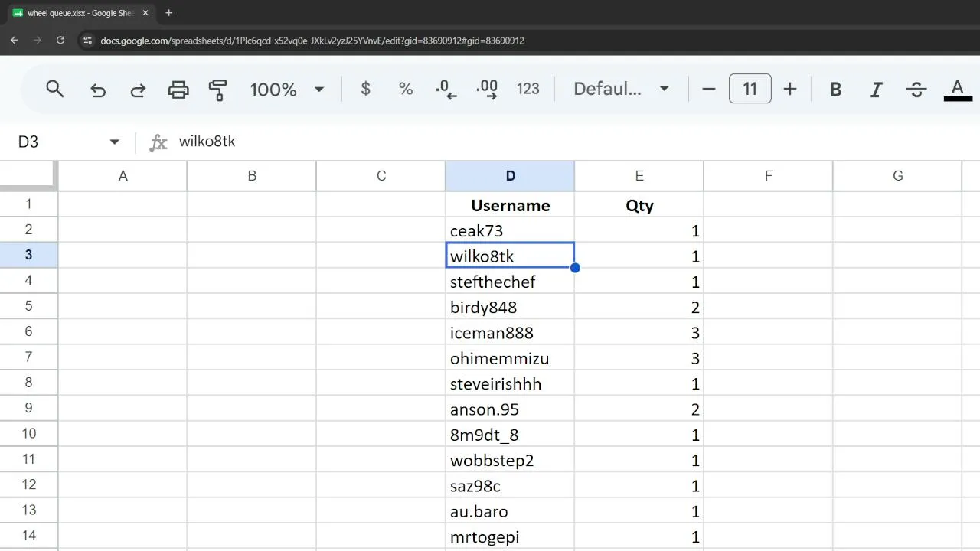This screenshot has width=980, height=551.
Task: Select cell containing ohimemmizu
Action: pyautogui.click(x=510, y=357)
